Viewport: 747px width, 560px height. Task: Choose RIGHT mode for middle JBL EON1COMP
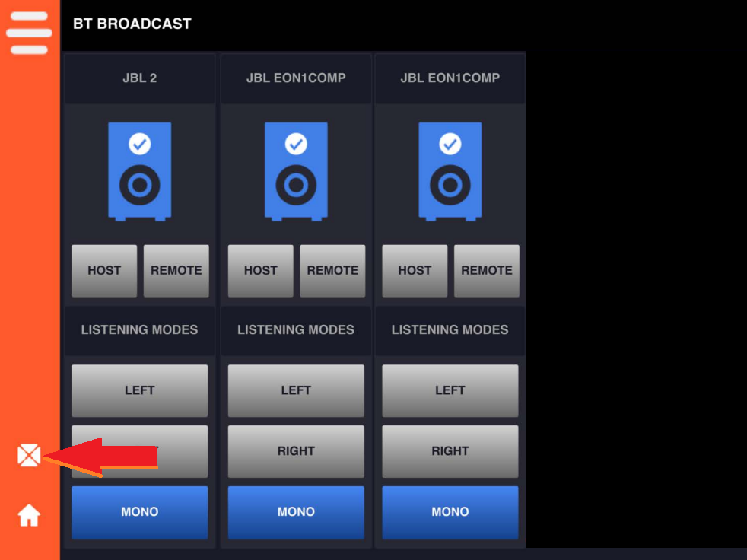tap(296, 451)
